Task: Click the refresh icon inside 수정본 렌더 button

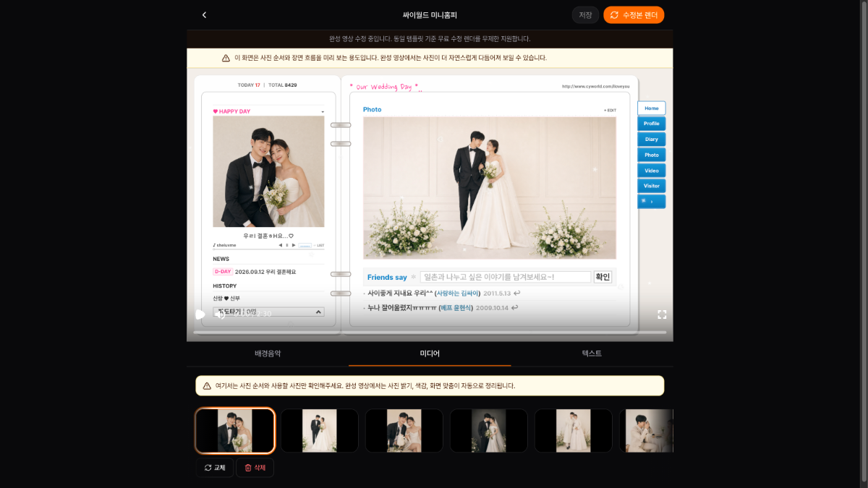Action: (x=615, y=15)
